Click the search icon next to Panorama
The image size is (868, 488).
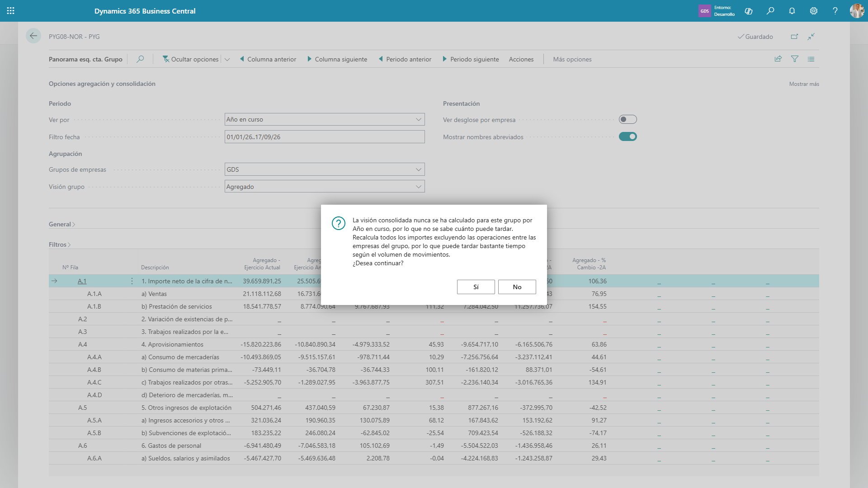point(140,59)
